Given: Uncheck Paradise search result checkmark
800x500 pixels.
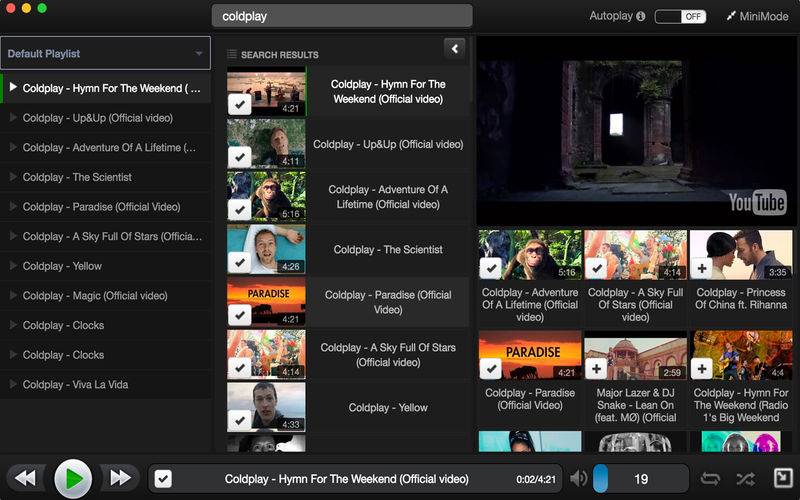Looking at the screenshot, I should tap(239, 315).
